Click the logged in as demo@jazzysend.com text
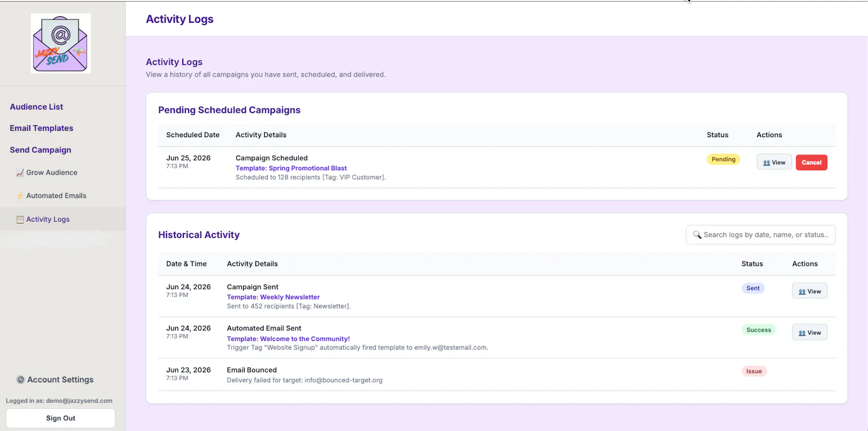 click(59, 401)
